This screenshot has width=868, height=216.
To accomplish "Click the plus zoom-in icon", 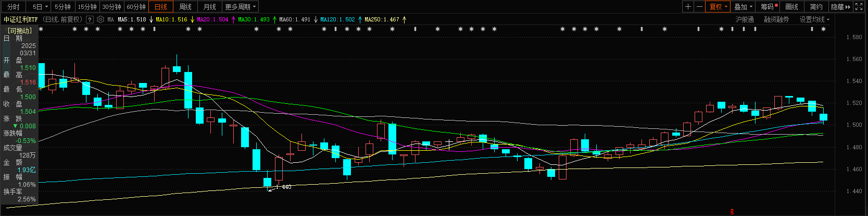I will [688, 7].
